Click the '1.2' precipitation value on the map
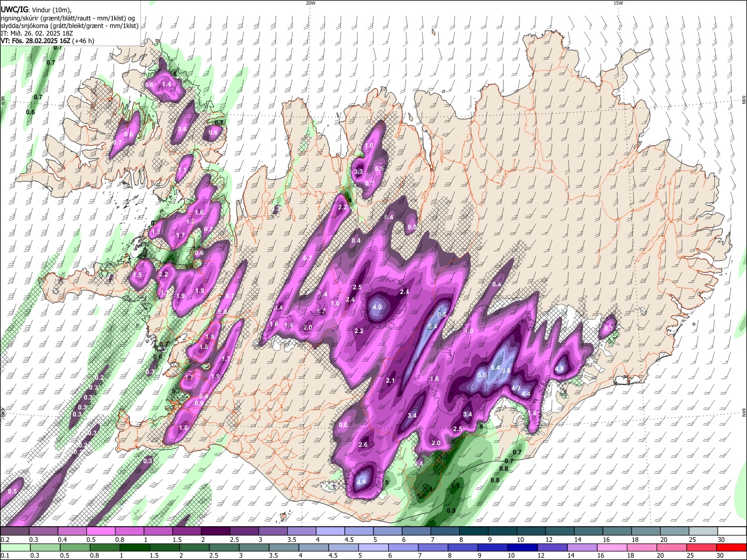The image size is (747, 560). (x=190, y=222)
